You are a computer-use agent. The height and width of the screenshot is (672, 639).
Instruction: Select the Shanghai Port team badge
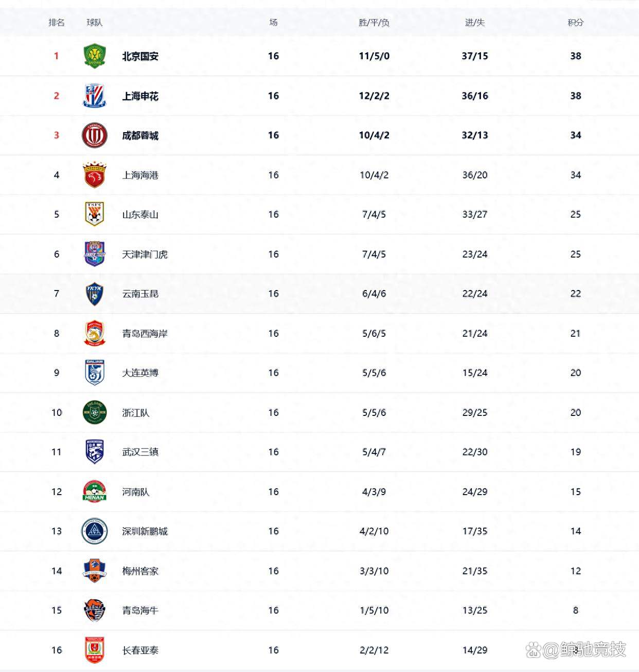click(x=95, y=175)
